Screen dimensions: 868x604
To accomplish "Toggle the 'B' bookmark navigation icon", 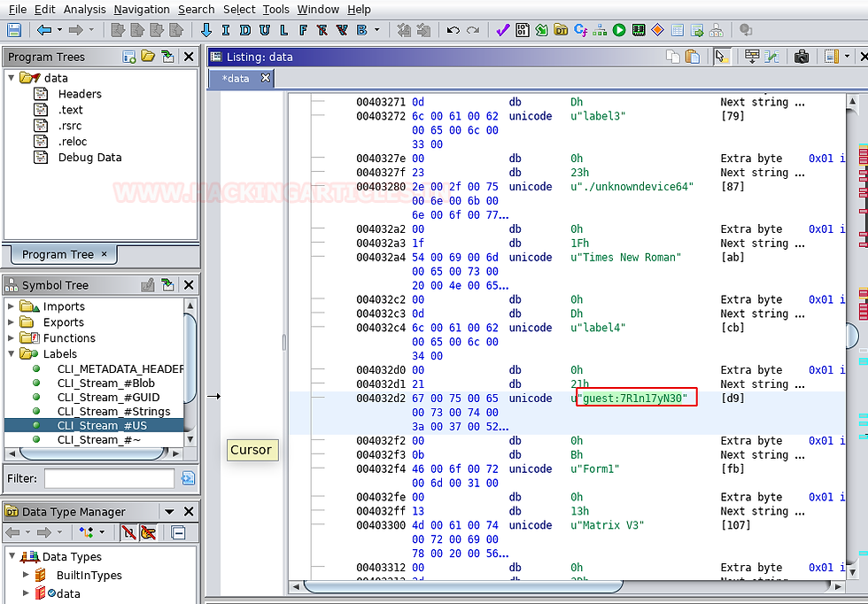I will pos(361,30).
